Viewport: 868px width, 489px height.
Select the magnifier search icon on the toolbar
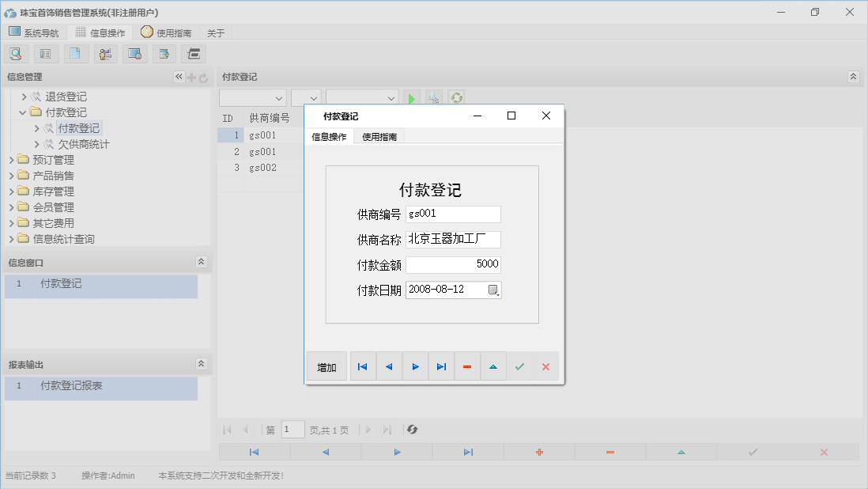[16, 53]
